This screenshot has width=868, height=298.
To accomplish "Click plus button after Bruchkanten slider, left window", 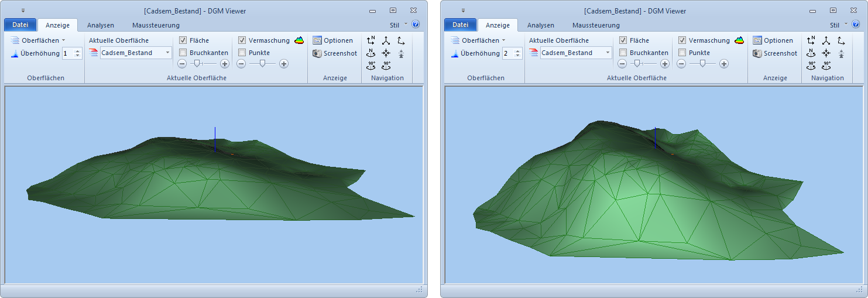I will click(x=225, y=64).
